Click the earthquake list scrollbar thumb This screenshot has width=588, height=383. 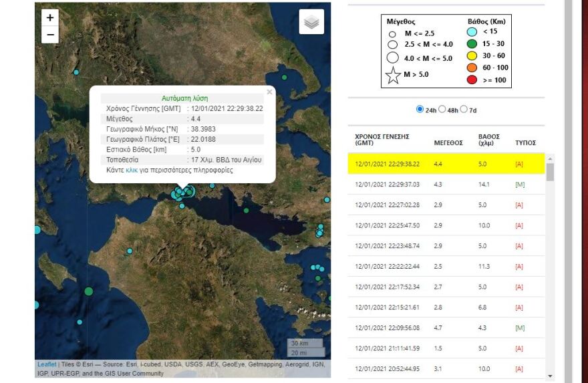(550, 172)
